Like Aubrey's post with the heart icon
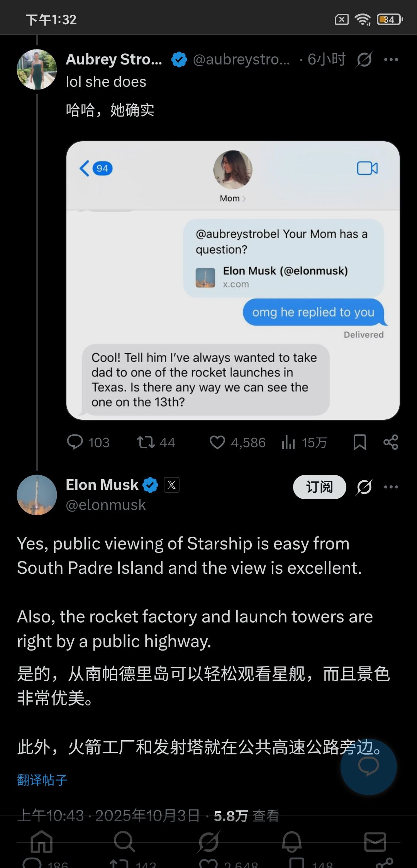Screen dimensions: 417x868 217,442
